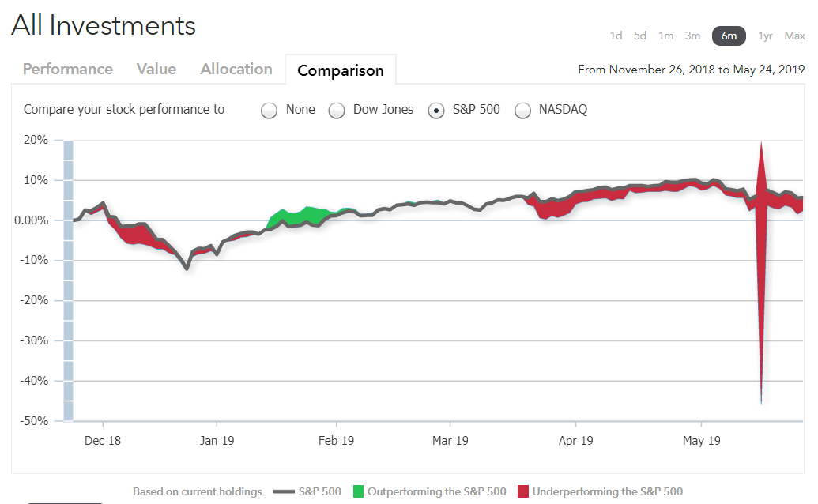Viewport: 818px width, 504px height.
Task: Switch time range to 1yr
Action: [765, 36]
